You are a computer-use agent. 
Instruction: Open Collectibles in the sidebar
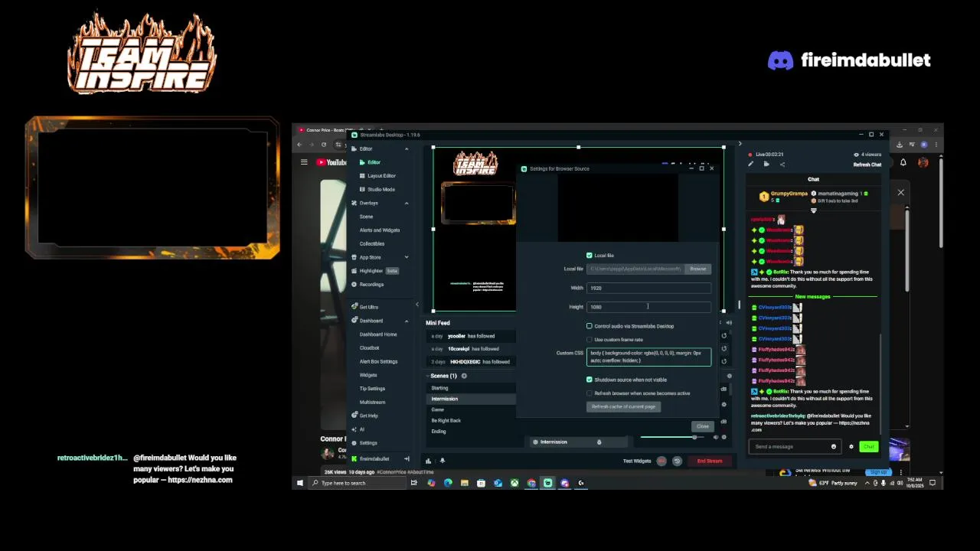click(371, 243)
